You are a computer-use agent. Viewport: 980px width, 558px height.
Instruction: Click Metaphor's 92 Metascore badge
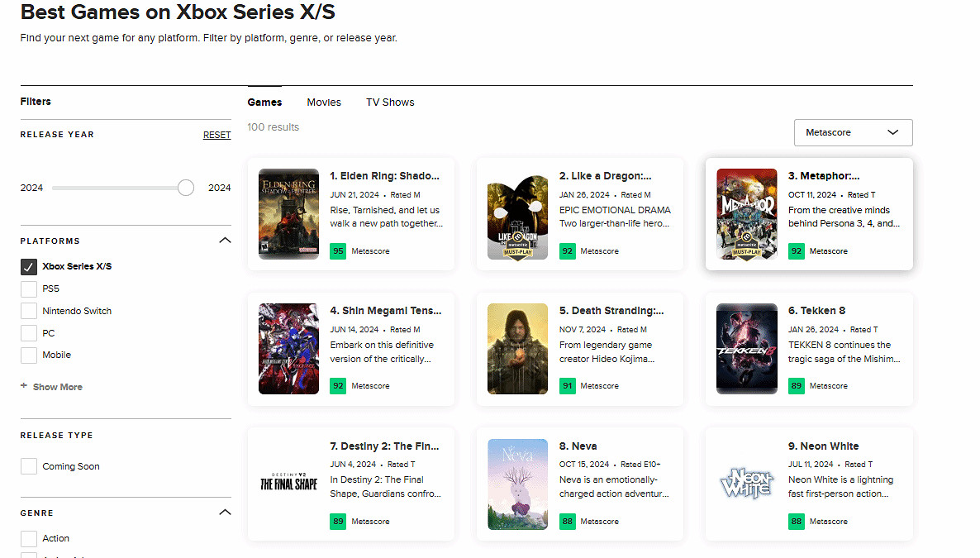point(796,250)
